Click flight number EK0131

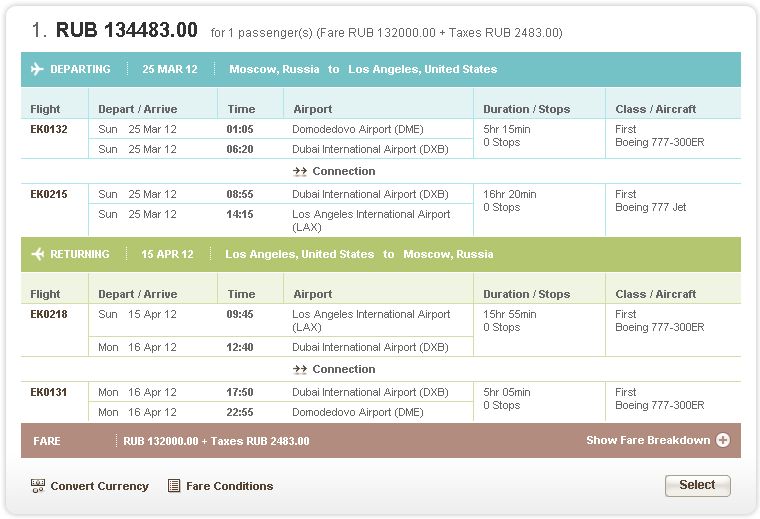tap(49, 392)
